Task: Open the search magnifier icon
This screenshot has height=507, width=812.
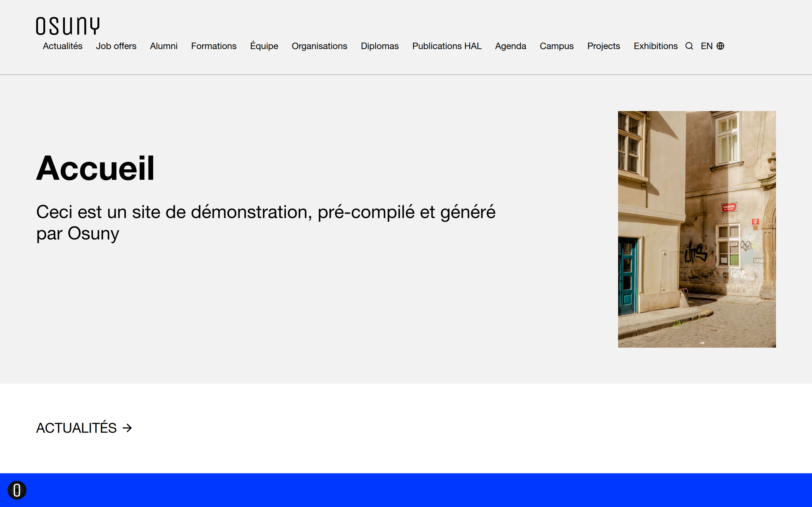Action: [x=689, y=46]
